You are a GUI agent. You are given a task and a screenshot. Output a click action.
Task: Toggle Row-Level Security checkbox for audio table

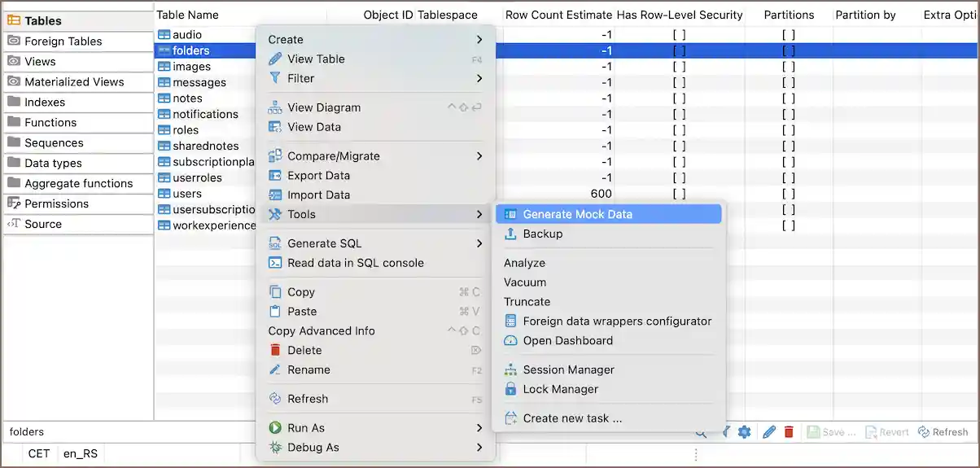[679, 35]
